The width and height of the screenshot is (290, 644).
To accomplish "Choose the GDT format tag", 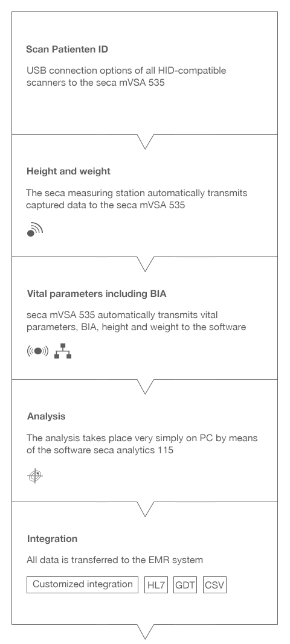I will 185,585.
